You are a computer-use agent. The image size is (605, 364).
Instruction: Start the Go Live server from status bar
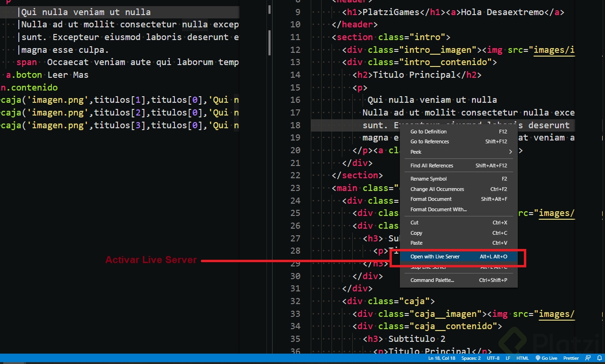point(546,358)
